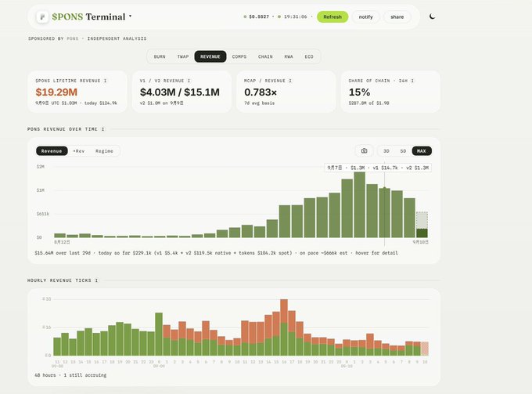Click info icon beside $PONS Lifetime Revenue
The image size is (532, 394).
pyautogui.click(x=105, y=81)
